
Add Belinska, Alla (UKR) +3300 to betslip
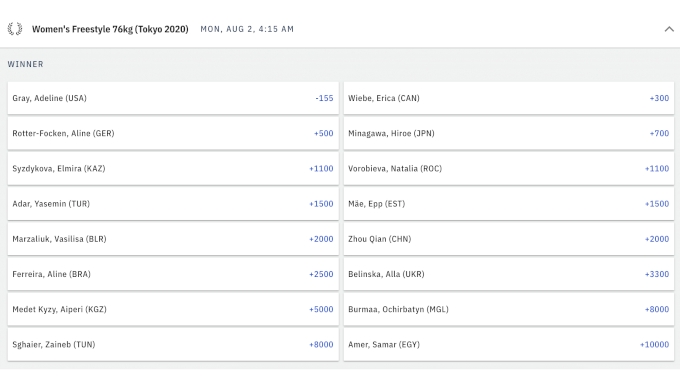click(509, 274)
